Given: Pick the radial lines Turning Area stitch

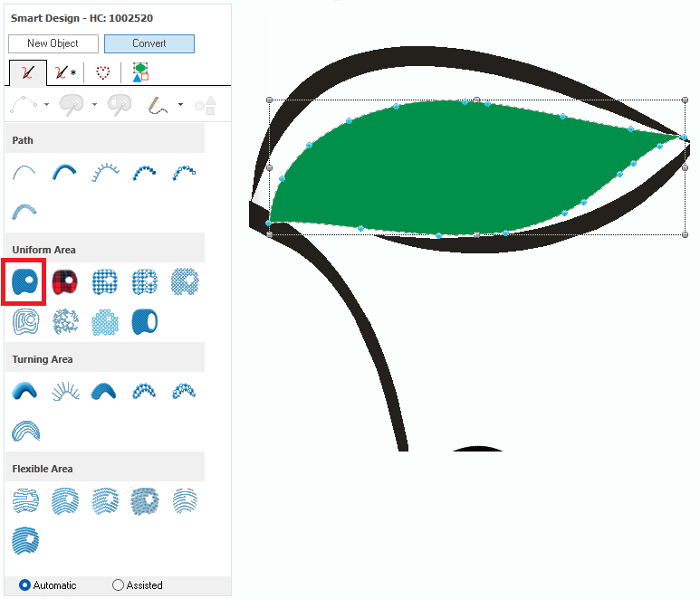Looking at the screenshot, I should 64,391.
